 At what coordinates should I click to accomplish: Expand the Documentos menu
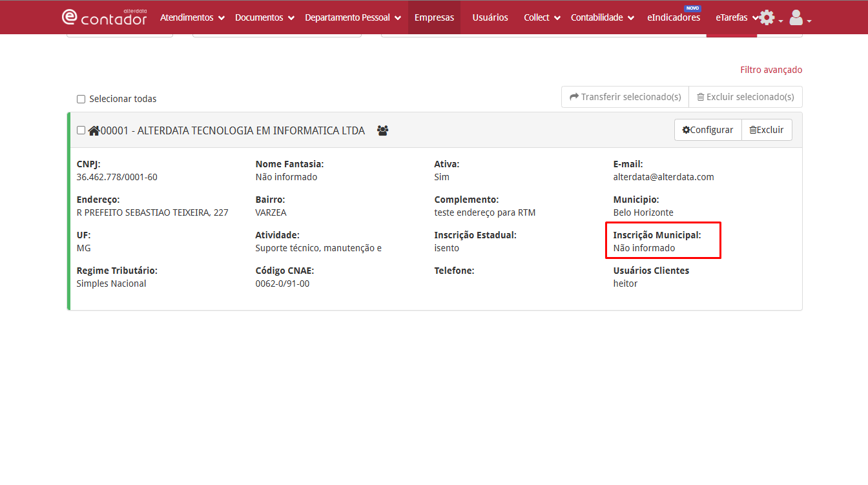(x=265, y=17)
